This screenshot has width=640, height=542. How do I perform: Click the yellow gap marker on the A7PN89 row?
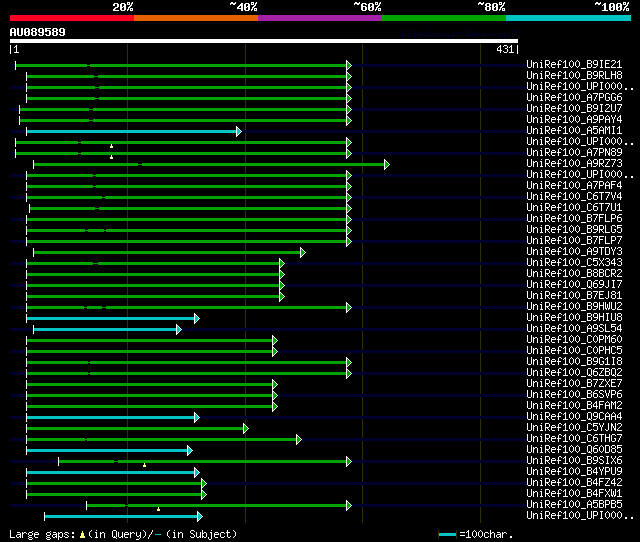coord(111,157)
